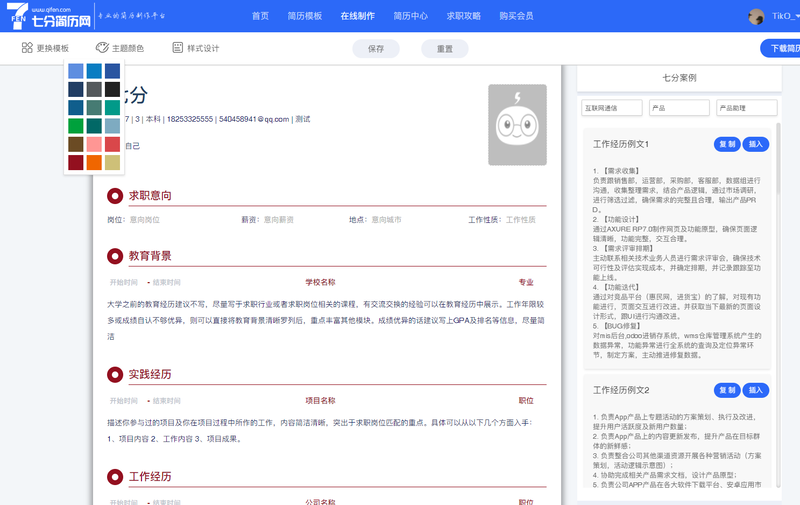
Task: Open 求职攻略 navigation item
Action: pos(464,16)
